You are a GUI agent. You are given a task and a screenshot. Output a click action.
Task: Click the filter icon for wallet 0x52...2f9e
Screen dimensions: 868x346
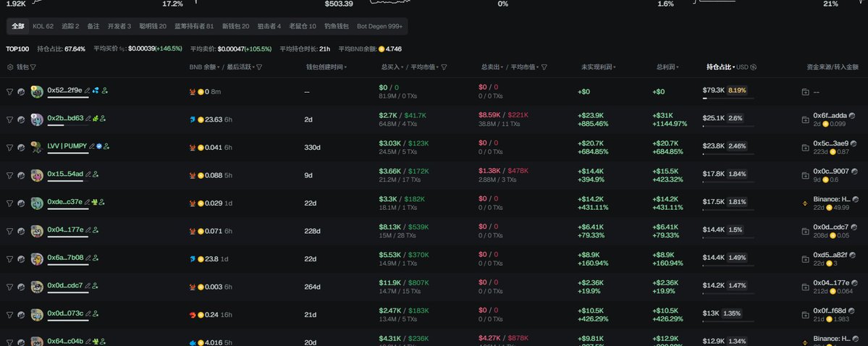(x=10, y=92)
